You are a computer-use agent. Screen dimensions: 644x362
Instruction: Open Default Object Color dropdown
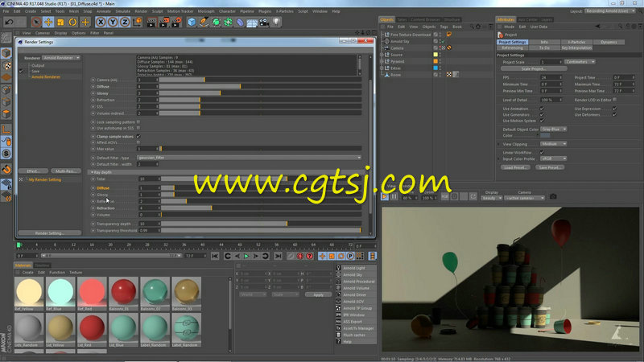(553, 130)
